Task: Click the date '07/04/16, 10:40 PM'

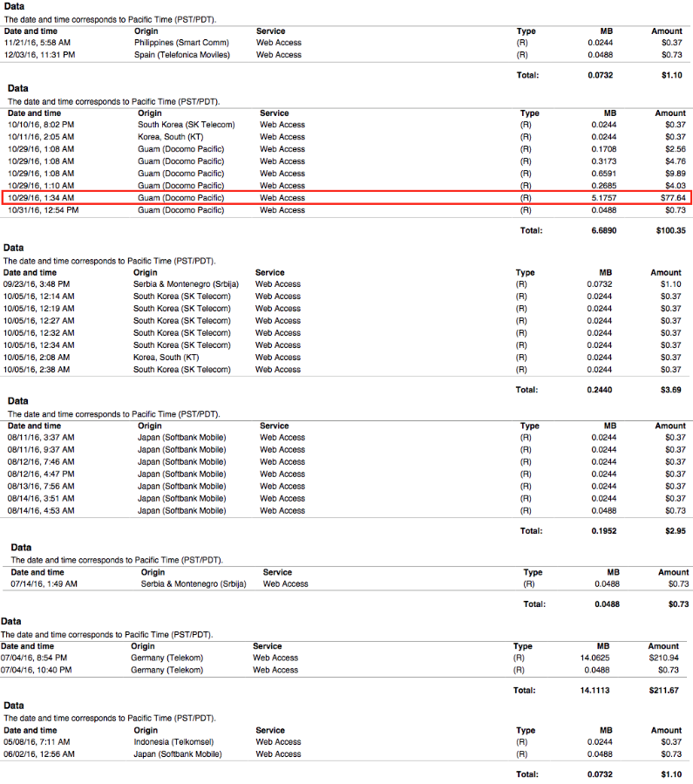Action: coord(36,670)
